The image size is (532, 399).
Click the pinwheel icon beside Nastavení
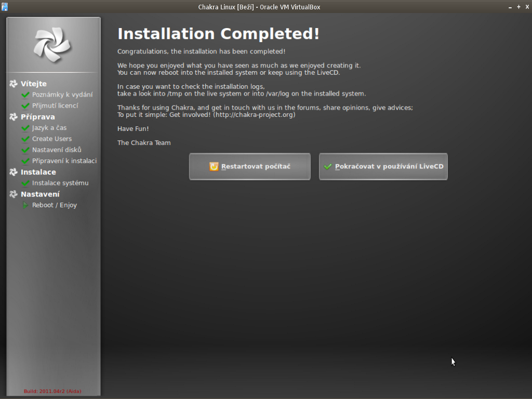(14, 194)
